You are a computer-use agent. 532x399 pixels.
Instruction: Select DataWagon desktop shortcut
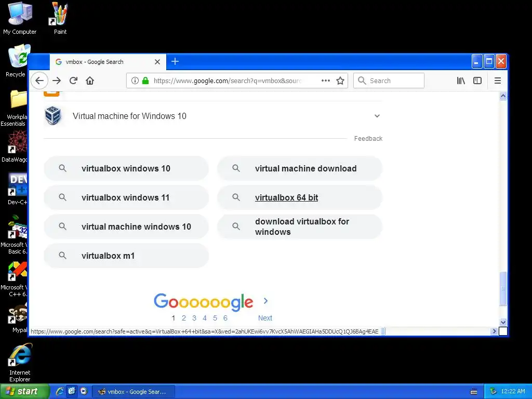15,146
